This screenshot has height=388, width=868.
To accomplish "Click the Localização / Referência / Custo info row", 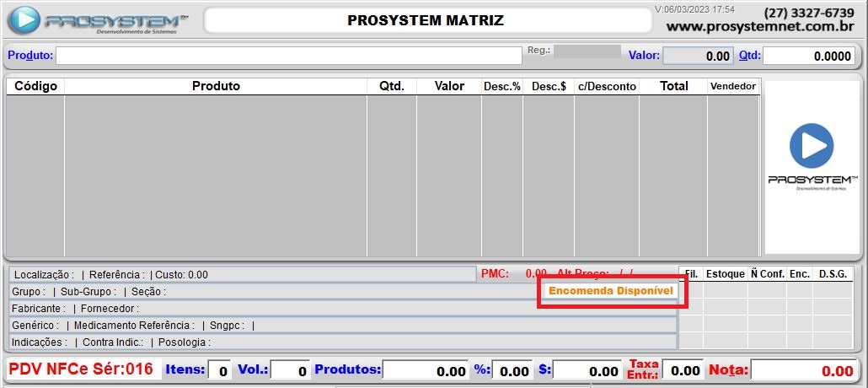I will point(243,274).
